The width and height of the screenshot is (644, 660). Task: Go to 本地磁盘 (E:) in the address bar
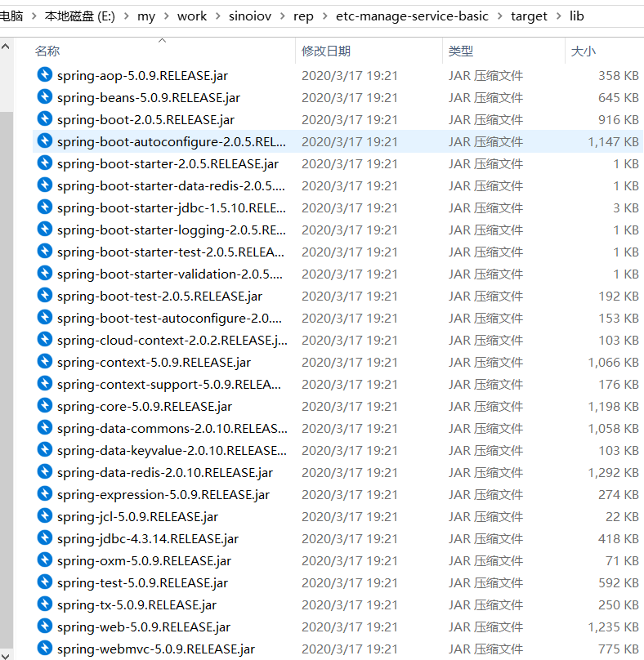[79, 16]
